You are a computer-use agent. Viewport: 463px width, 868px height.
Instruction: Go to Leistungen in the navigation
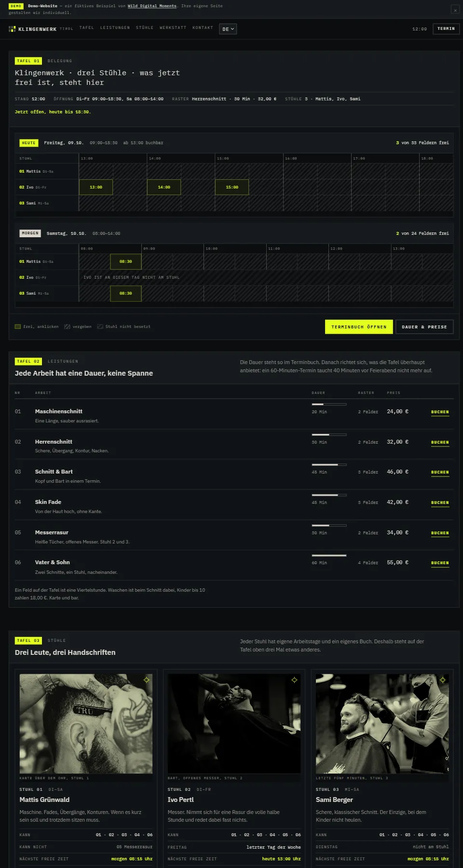pyautogui.click(x=115, y=28)
